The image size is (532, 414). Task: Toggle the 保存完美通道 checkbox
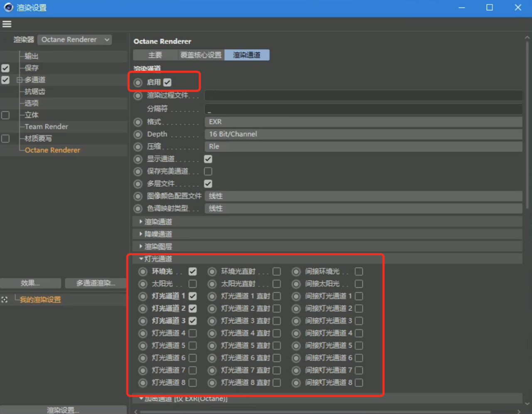tap(208, 171)
